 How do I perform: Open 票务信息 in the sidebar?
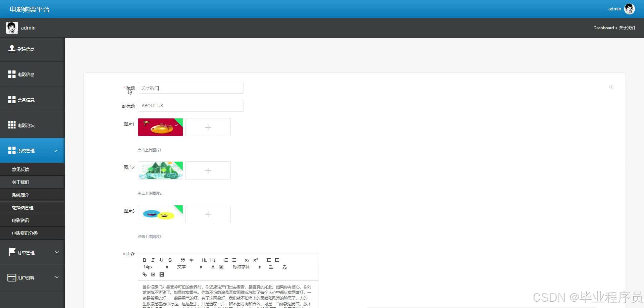tap(32, 100)
